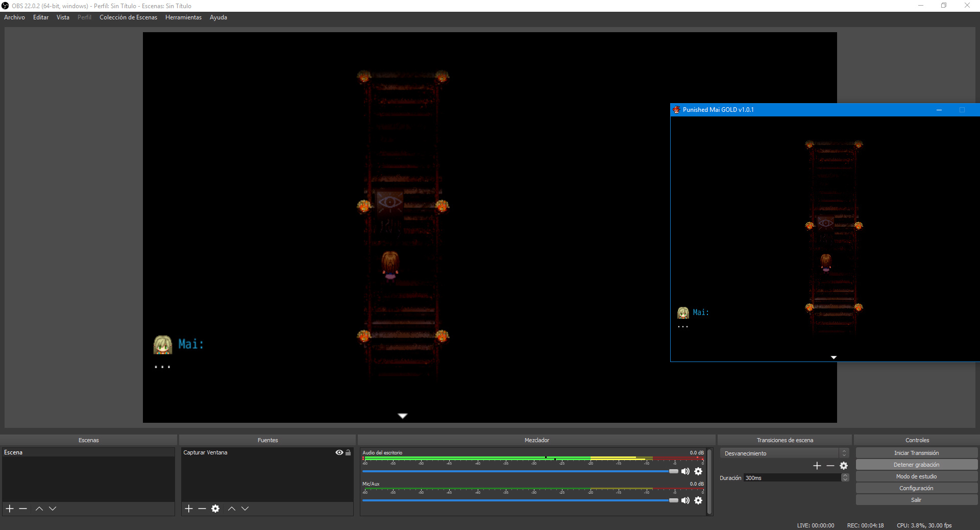Remove the selected scene with the minus icon
The height and width of the screenshot is (530, 980).
point(23,509)
